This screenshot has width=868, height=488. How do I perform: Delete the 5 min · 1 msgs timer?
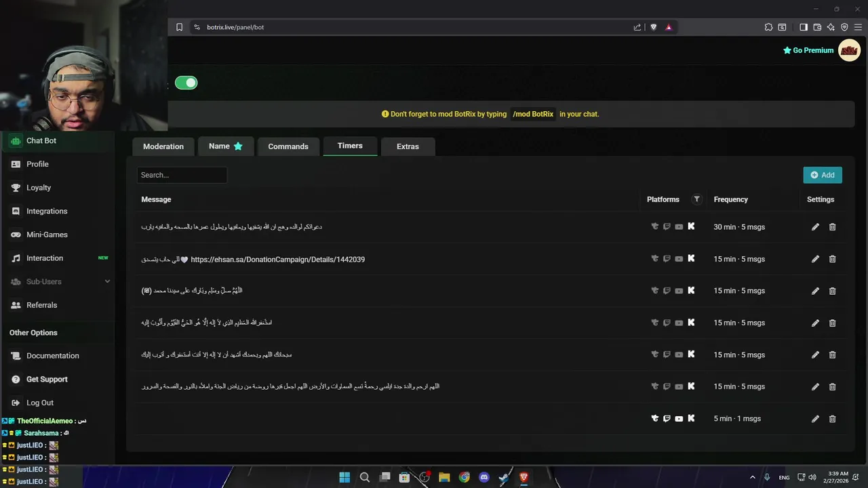[833, 419]
